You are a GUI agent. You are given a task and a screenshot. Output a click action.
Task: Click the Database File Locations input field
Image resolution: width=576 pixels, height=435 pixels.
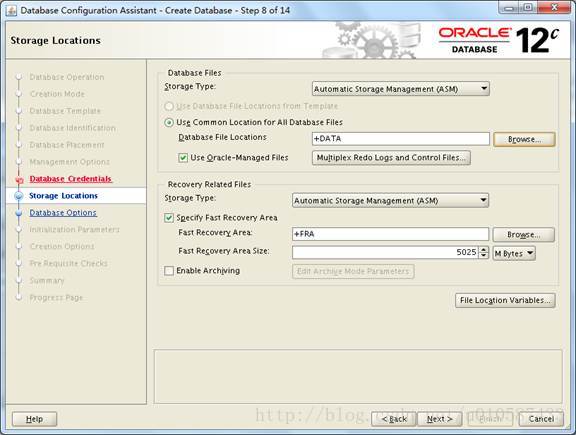pyautogui.click(x=400, y=139)
